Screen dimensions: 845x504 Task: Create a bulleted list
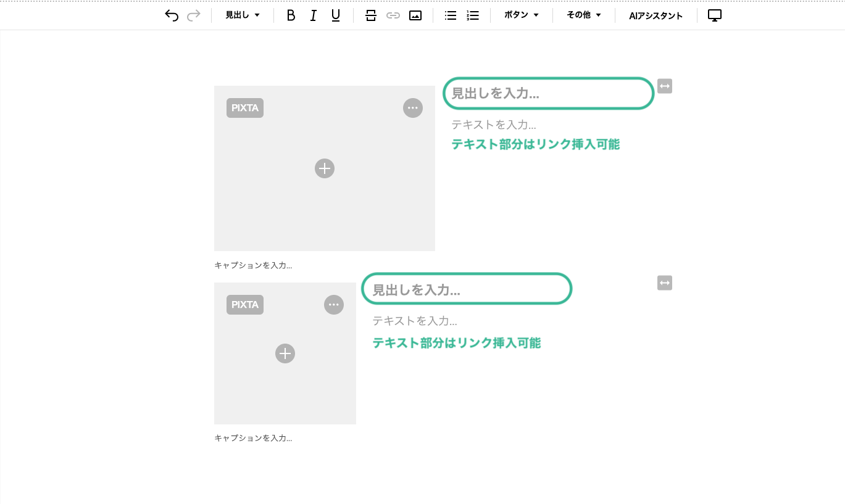point(451,15)
